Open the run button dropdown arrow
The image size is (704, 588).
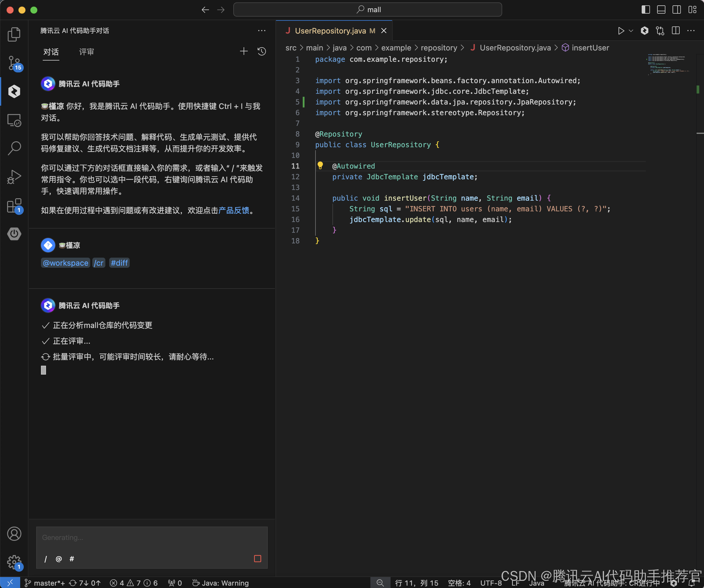coord(631,31)
